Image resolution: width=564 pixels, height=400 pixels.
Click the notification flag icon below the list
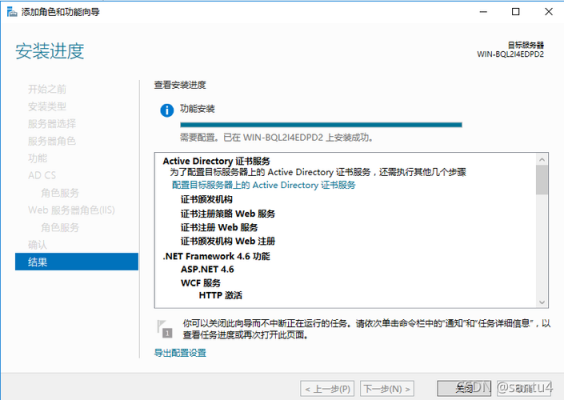pyautogui.click(x=165, y=329)
